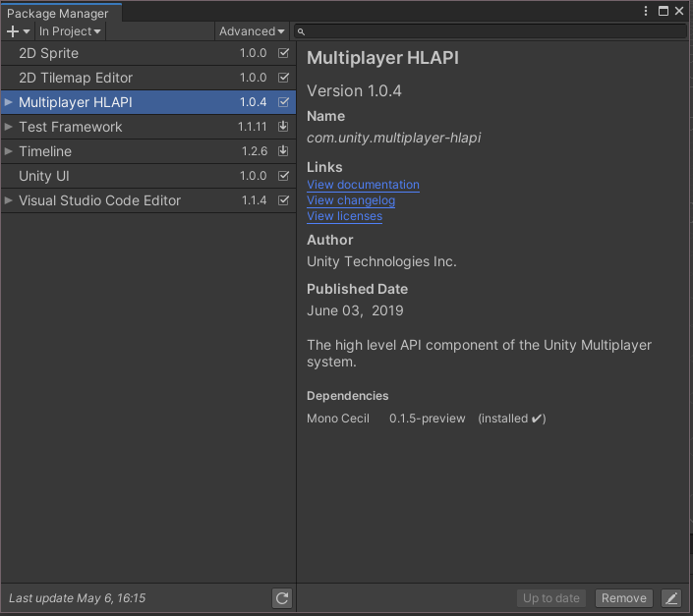693x616 pixels.
Task: Open the Advanced dropdown menu
Action: [x=252, y=31]
